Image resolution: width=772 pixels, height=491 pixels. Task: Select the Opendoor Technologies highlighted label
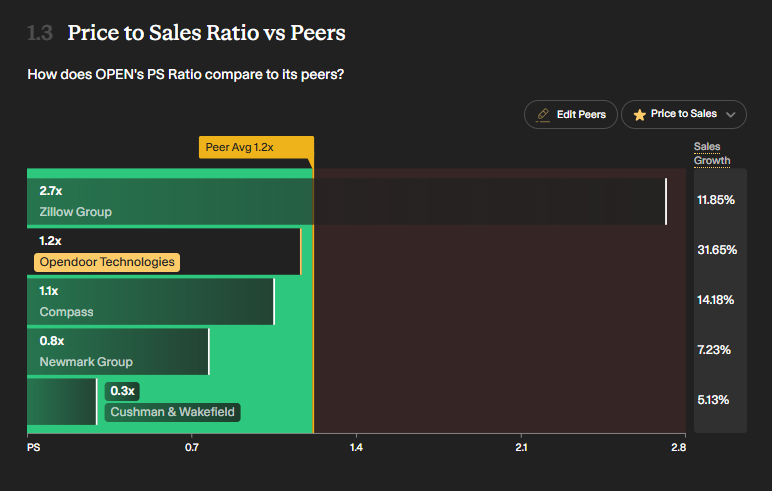[x=107, y=262]
